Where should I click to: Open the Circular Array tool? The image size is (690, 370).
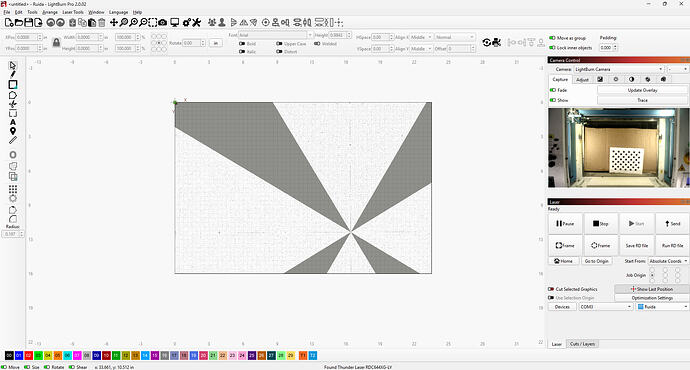click(x=13, y=198)
